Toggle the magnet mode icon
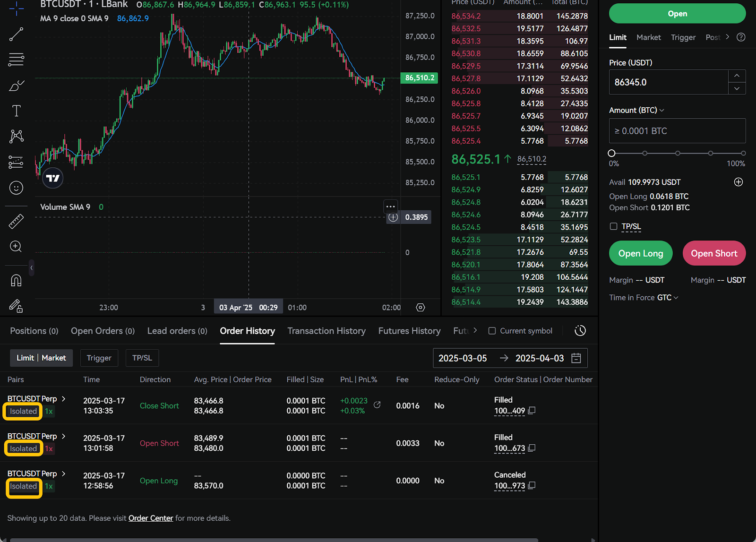The width and height of the screenshot is (756, 542). pos(16,281)
